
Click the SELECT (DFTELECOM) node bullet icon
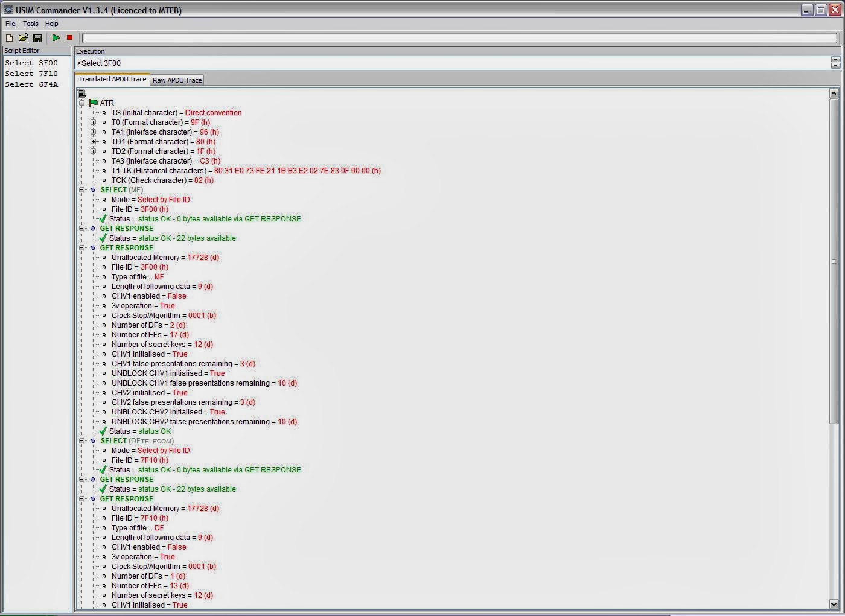tap(93, 441)
